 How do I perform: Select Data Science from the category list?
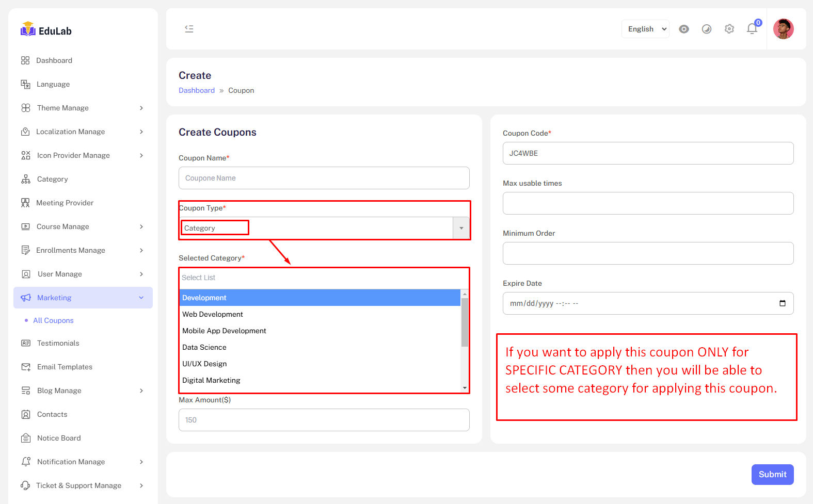click(204, 347)
